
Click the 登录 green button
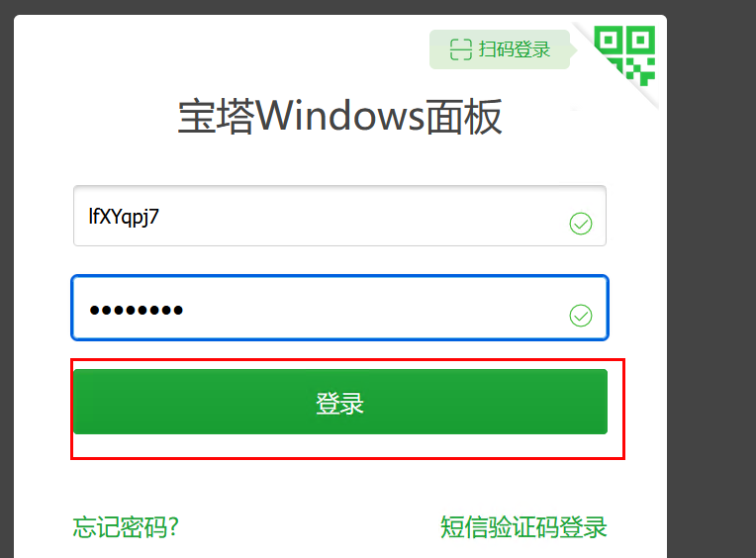(x=340, y=402)
